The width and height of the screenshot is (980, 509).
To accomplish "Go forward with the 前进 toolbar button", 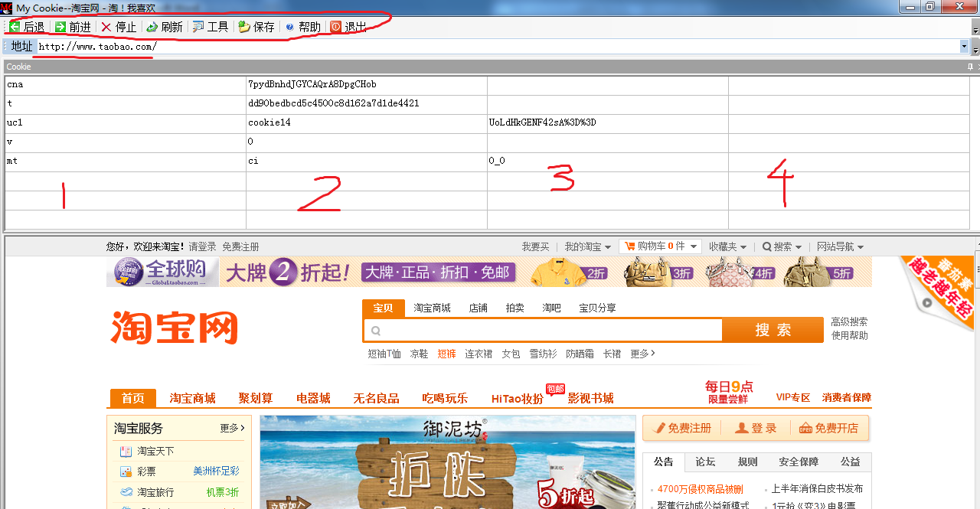I will pyautogui.click(x=73, y=27).
